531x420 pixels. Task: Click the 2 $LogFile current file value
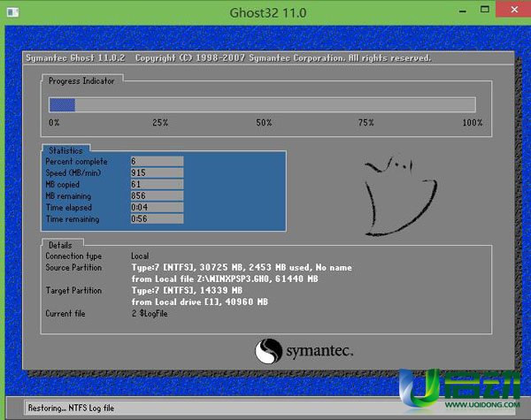click(x=150, y=314)
